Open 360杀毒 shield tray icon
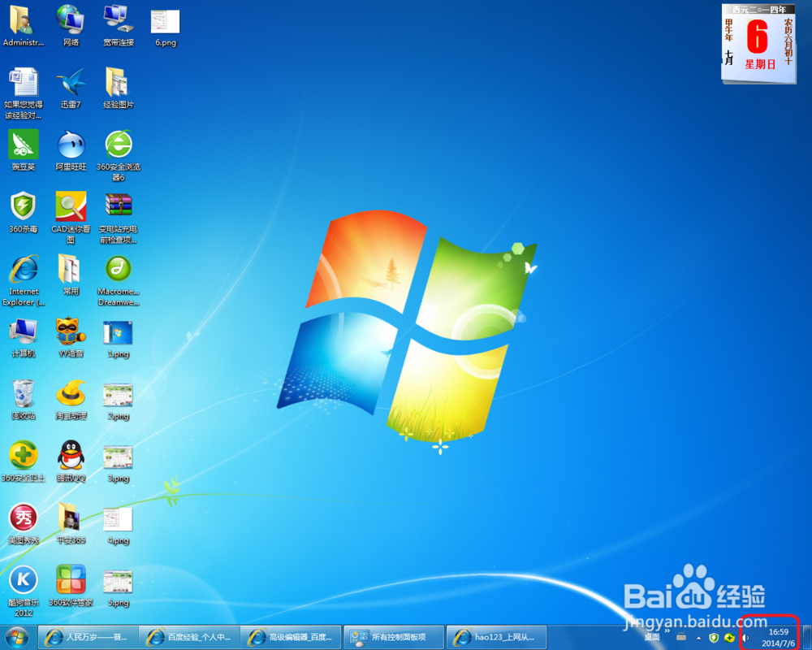 click(x=714, y=638)
